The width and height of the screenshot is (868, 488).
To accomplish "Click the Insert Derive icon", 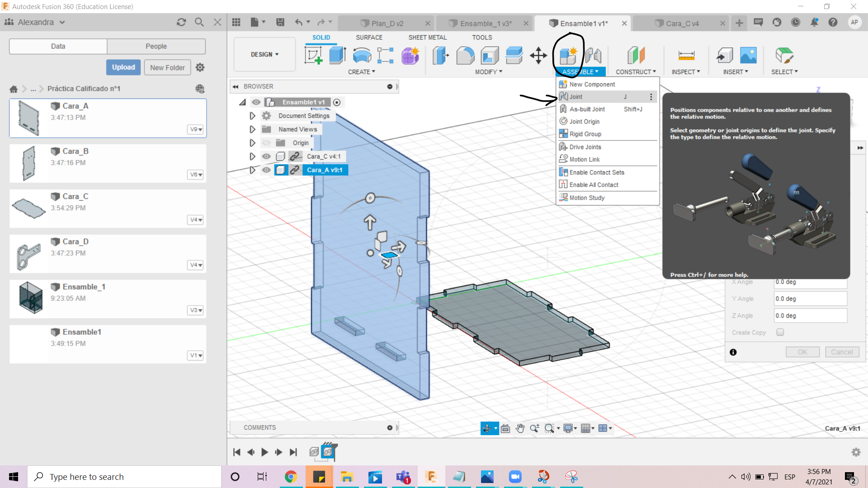I will 725,56.
